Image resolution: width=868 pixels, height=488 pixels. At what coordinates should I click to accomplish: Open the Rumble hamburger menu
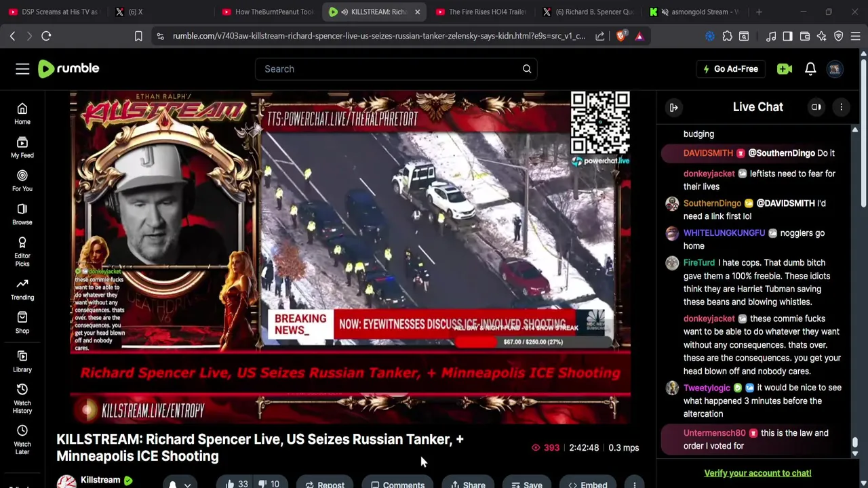coord(22,68)
